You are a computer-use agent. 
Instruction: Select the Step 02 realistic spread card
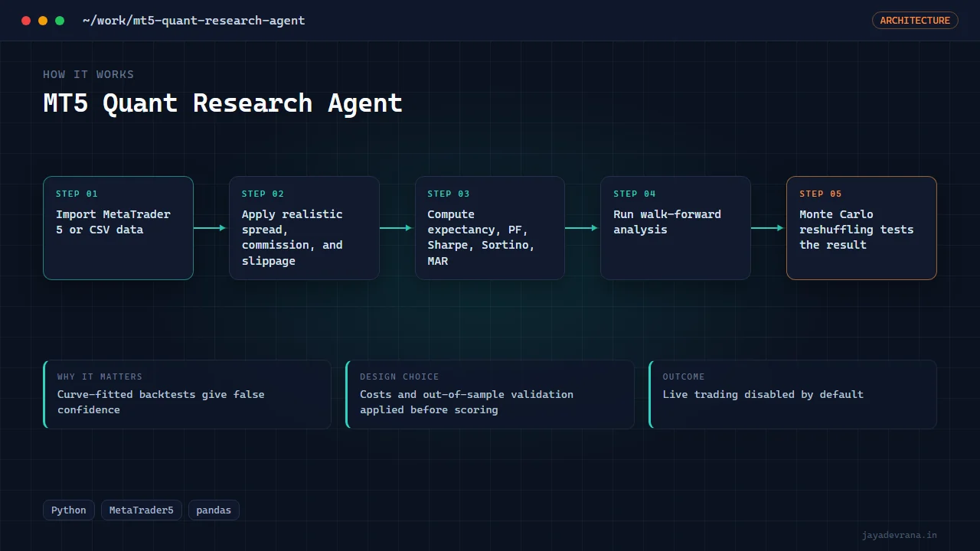tap(304, 228)
